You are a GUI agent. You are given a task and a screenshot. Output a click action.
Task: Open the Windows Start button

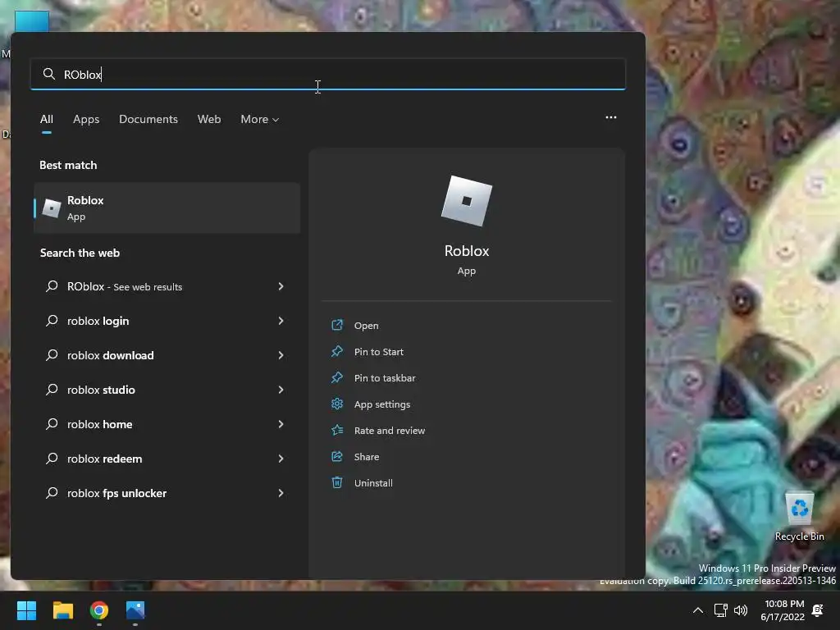26,610
